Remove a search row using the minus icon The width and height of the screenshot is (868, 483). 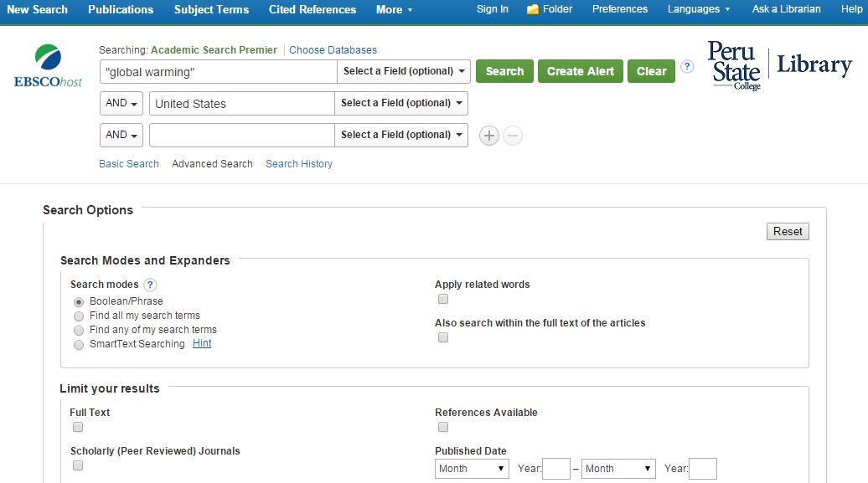coord(513,135)
